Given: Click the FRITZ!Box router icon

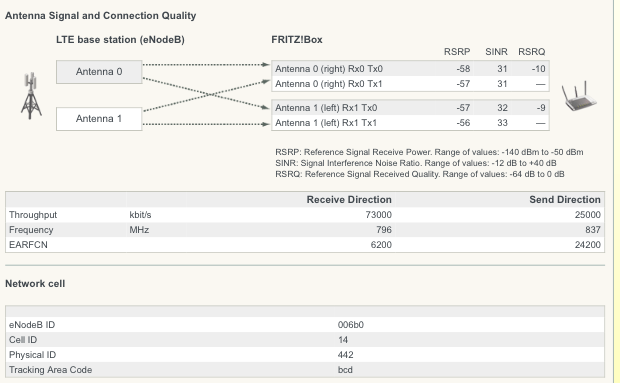Looking at the screenshot, I should click(x=579, y=96).
